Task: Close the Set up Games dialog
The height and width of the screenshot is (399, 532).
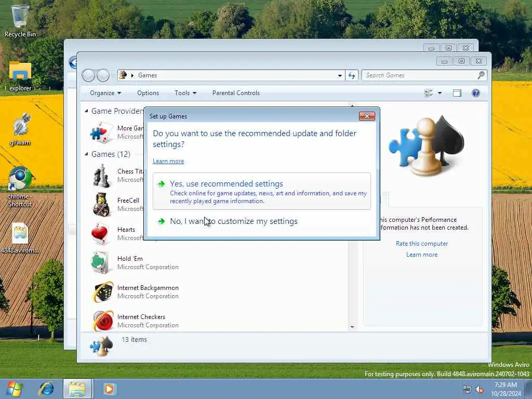Action: (x=367, y=116)
